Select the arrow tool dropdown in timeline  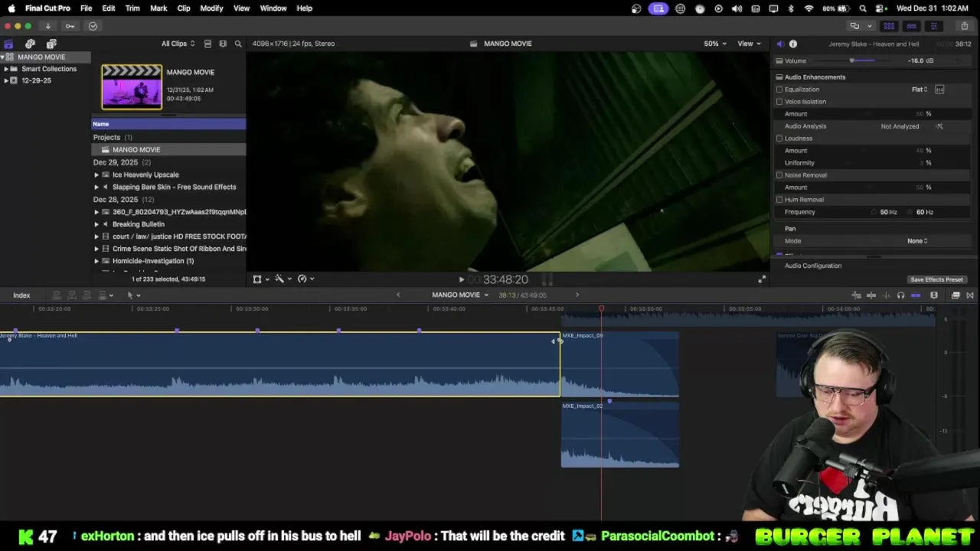[x=133, y=295]
